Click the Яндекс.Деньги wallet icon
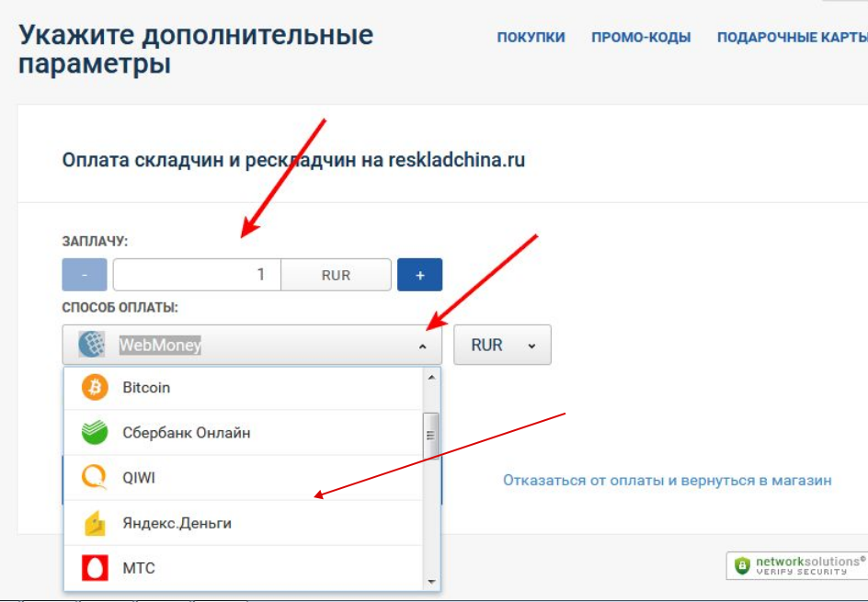The height and width of the screenshot is (602, 868). click(95, 523)
